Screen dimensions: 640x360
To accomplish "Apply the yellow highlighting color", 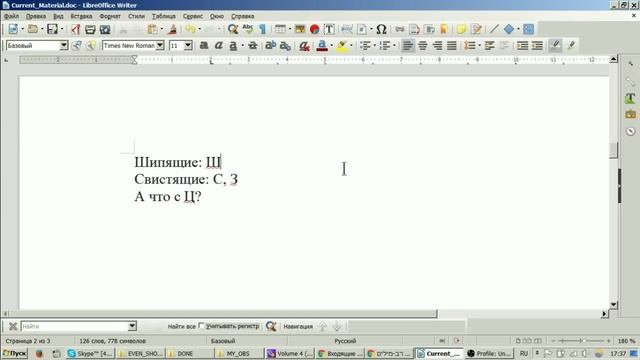I will (342, 45).
